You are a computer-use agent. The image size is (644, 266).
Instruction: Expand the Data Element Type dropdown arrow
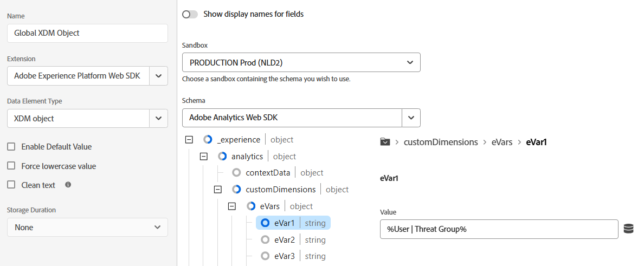coord(158,118)
